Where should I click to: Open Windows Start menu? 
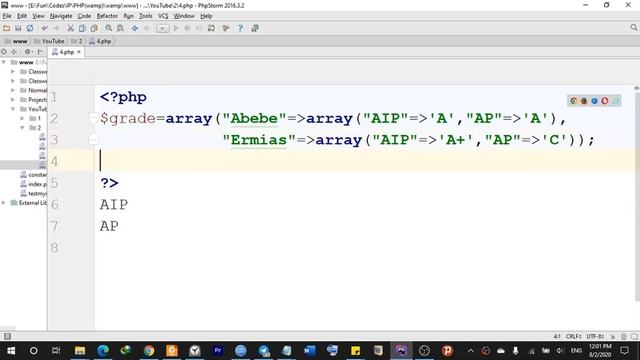(x=11, y=351)
